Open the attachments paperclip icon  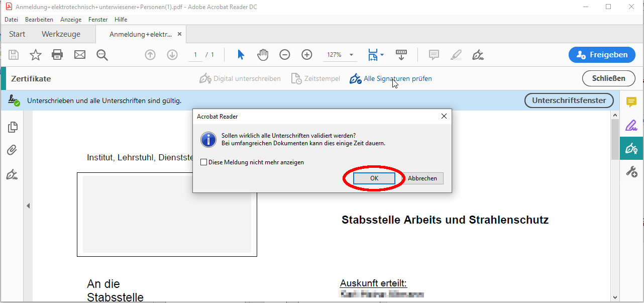[x=12, y=150]
